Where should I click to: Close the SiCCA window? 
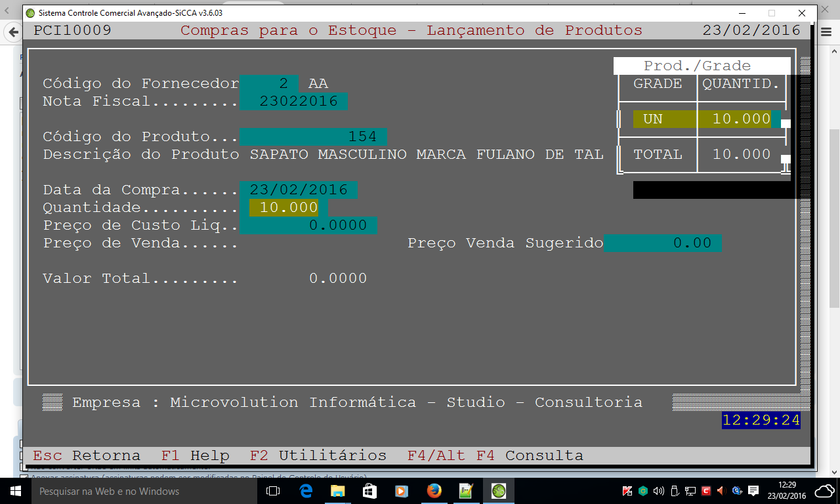coord(802,13)
